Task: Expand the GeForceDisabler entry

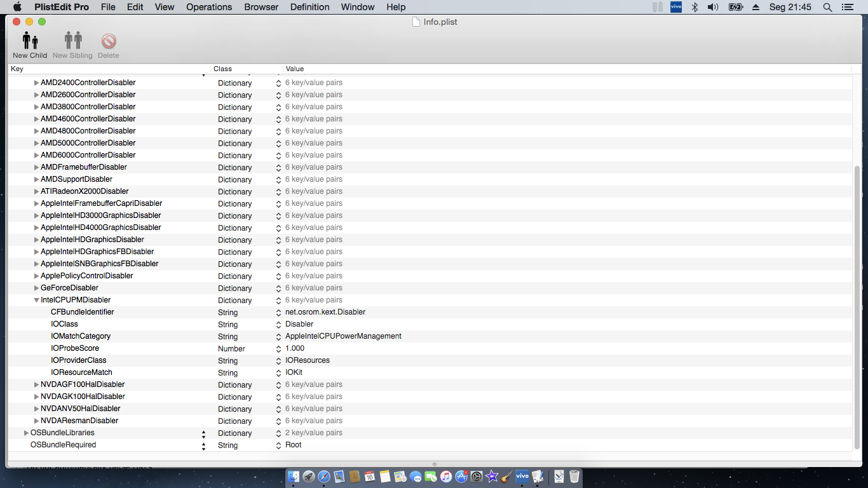Action: point(36,288)
